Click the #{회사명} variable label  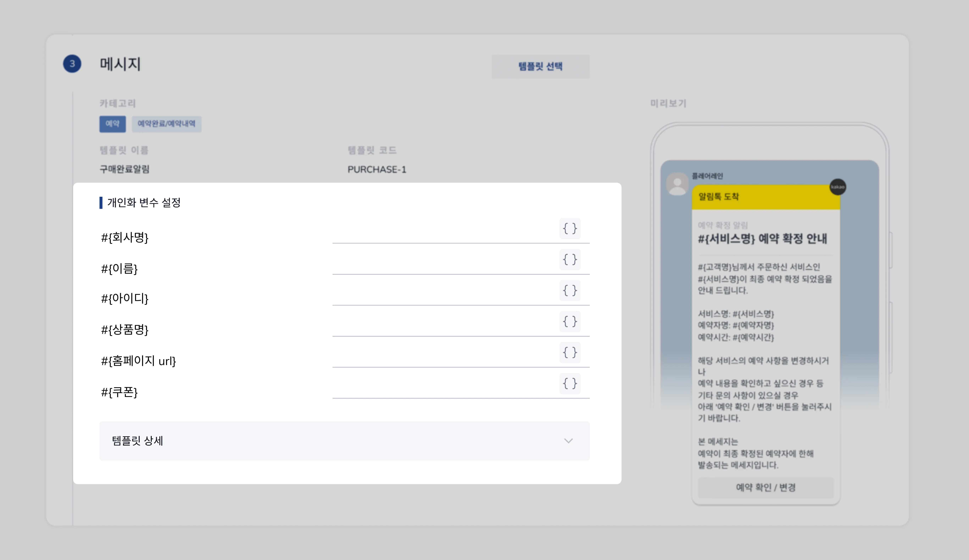click(x=125, y=237)
